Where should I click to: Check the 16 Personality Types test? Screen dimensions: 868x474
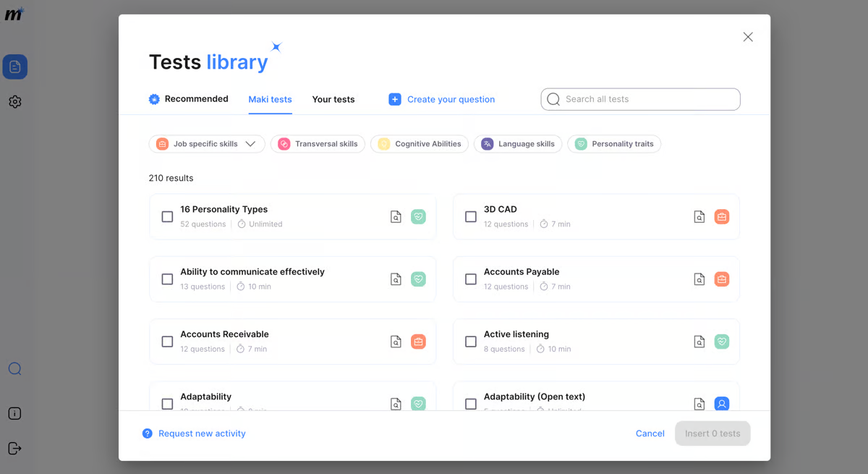coord(167,216)
